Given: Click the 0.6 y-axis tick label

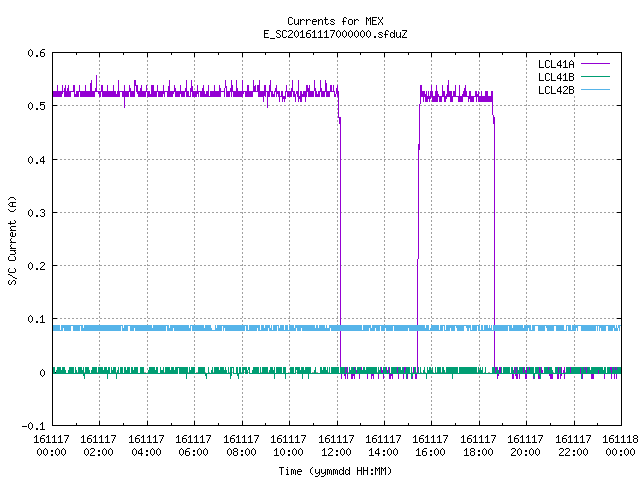Looking at the screenshot, I should tap(36, 53).
